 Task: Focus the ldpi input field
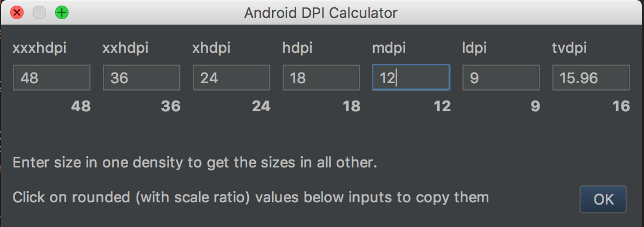[501, 78]
